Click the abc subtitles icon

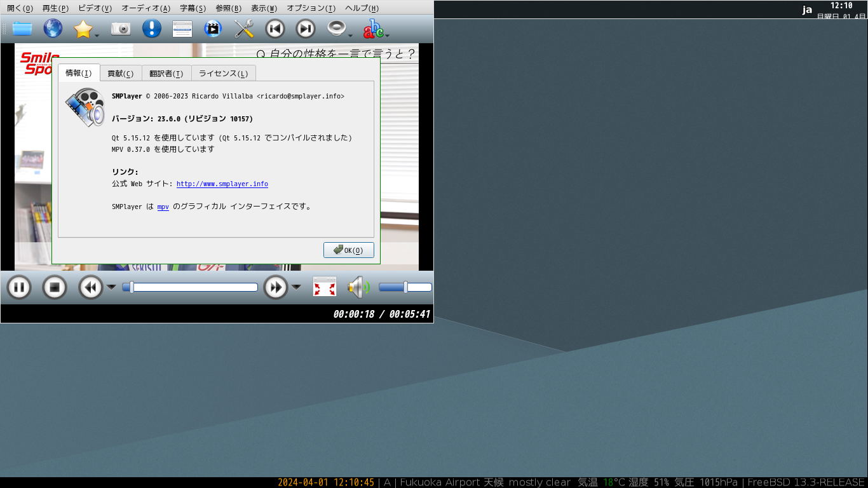(x=373, y=29)
